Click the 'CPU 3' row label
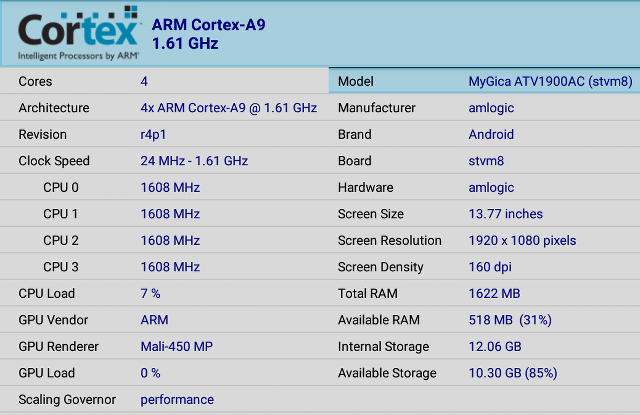The image size is (640, 415). pos(61,267)
